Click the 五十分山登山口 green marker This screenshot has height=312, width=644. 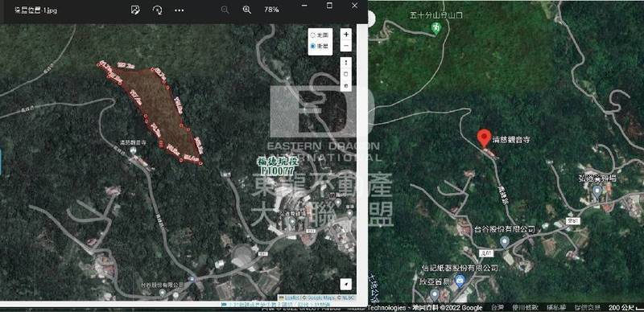(x=436, y=28)
